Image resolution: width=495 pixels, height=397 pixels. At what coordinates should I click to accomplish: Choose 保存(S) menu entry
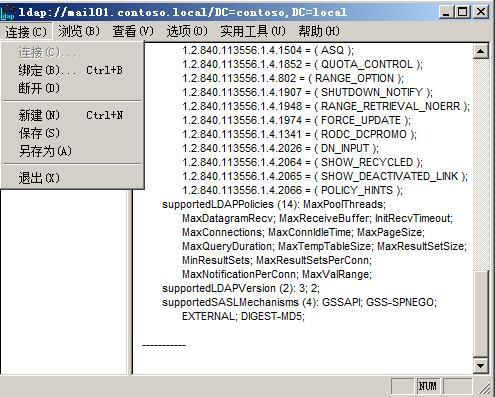73,133
